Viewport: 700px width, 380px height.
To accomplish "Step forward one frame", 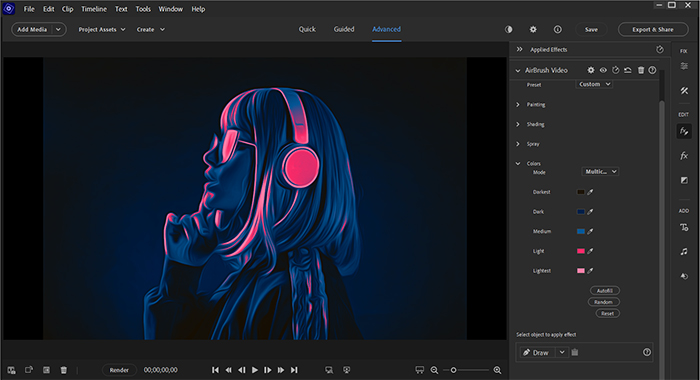I will pyautogui.click(x=267, y=370).
